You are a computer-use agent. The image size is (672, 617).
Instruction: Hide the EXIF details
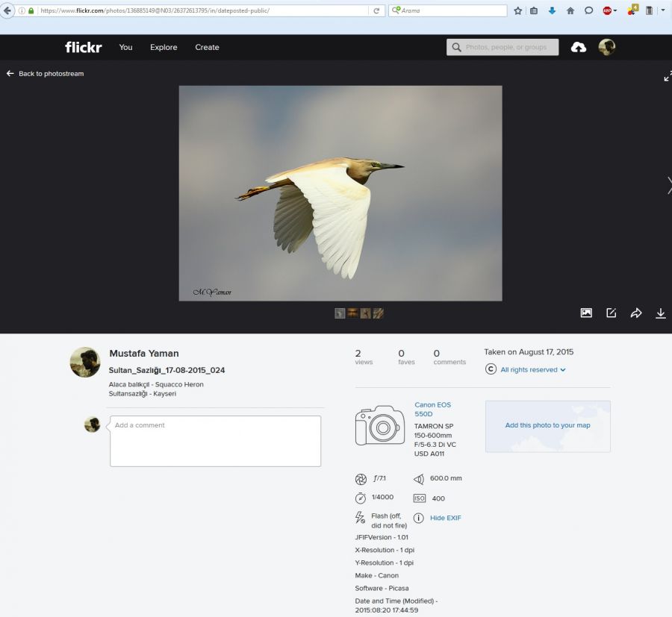coord(445,518)
